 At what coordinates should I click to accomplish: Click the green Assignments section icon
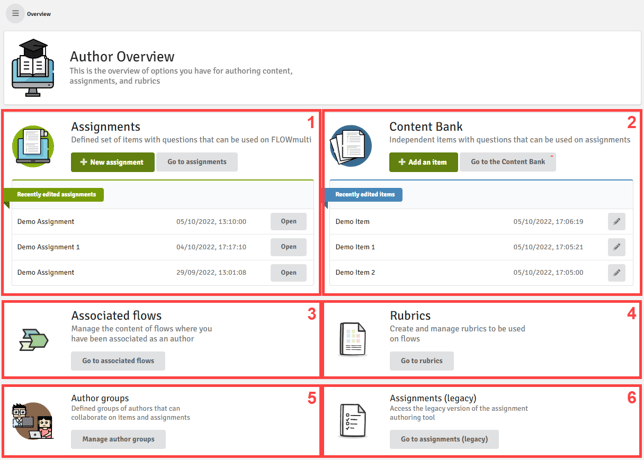(33, 147)
